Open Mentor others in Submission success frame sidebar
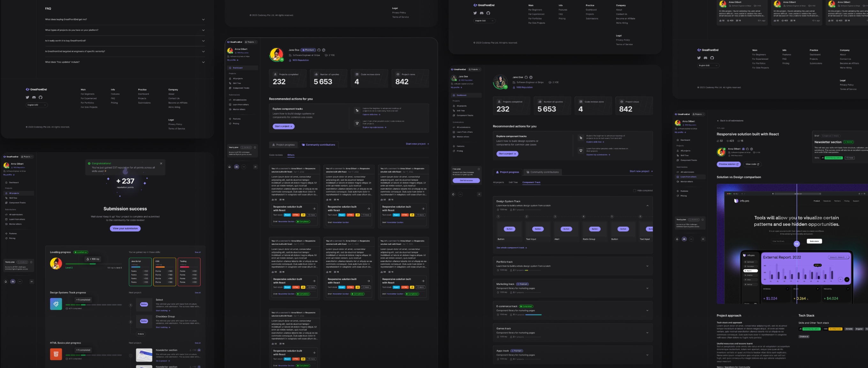The width and height of the screenshot is (868, 368). [15, 224]
